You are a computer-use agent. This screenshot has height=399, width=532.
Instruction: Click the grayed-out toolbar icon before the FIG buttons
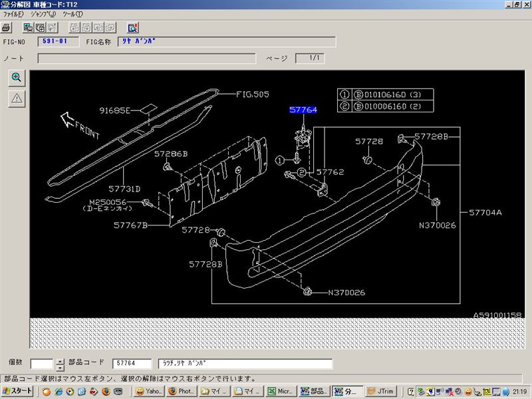pos(53,28)
